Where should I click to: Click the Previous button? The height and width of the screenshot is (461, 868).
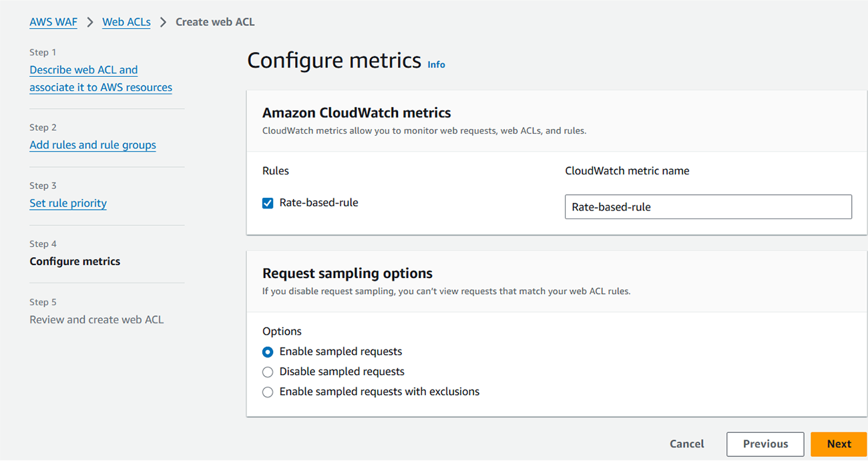coord(765,444)
